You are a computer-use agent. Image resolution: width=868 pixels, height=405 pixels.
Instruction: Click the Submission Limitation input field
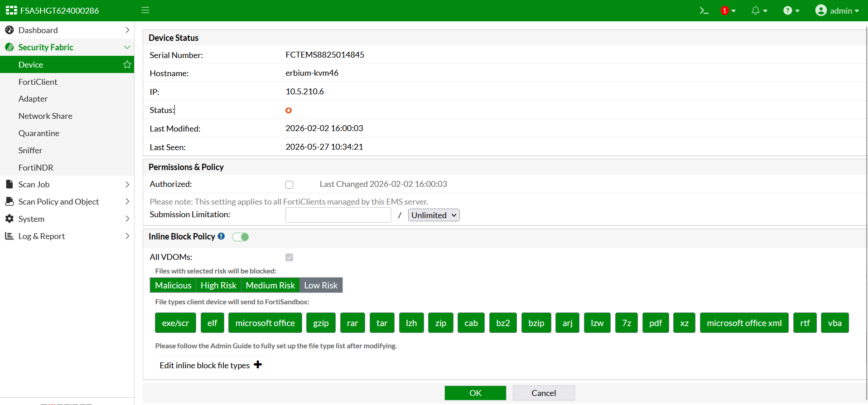pyautogui.click(x=338, y=215)
